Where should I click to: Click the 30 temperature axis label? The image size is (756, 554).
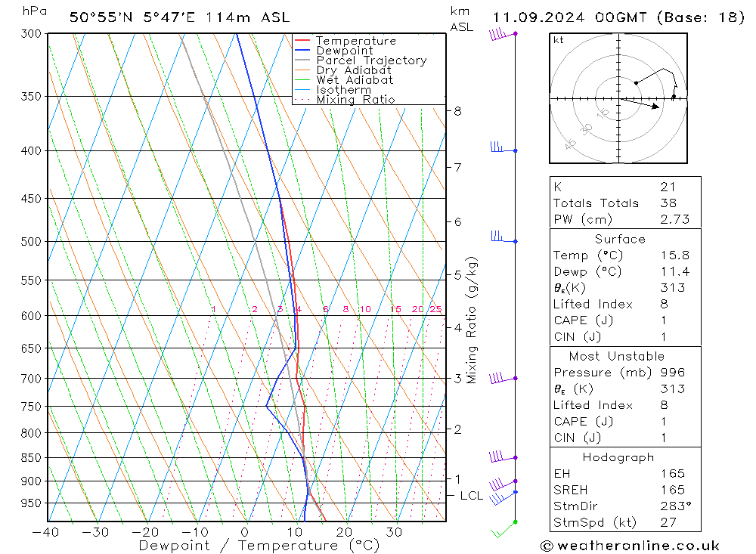coord(394,532)
